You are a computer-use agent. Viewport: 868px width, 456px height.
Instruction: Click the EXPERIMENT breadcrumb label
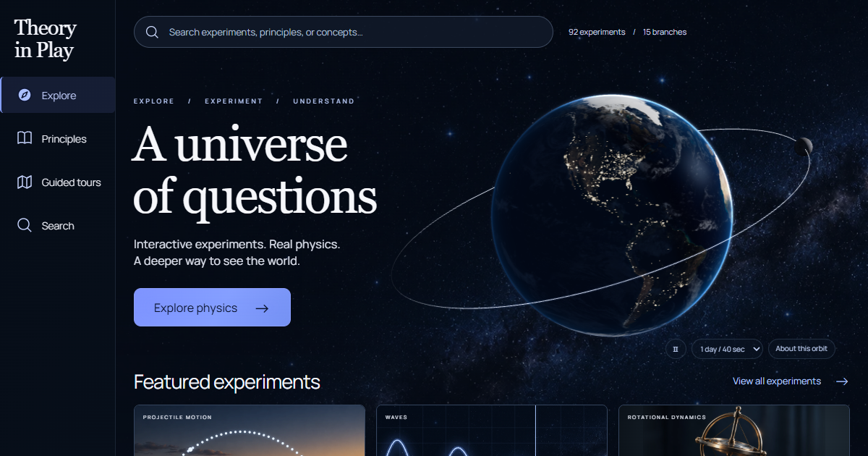click(x=234, y=101)
